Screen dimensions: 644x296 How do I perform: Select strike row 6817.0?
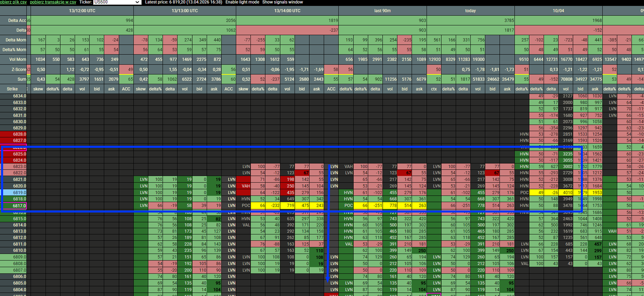tap(13, 205)
